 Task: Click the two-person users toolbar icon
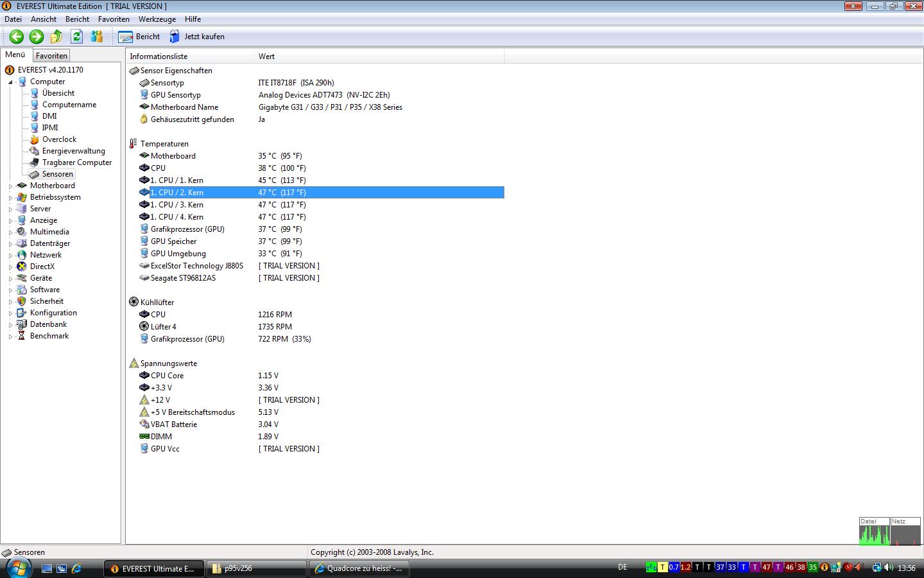tap(97, 37)
